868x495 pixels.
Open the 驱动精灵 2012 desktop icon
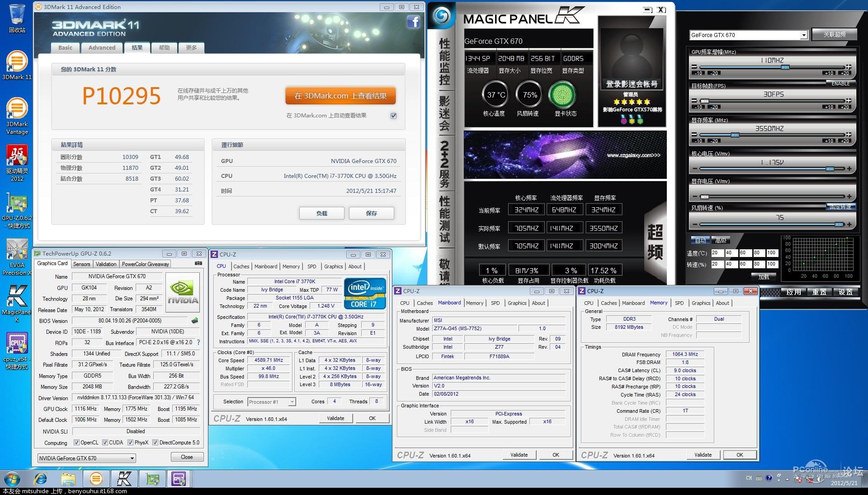(17, 163)
